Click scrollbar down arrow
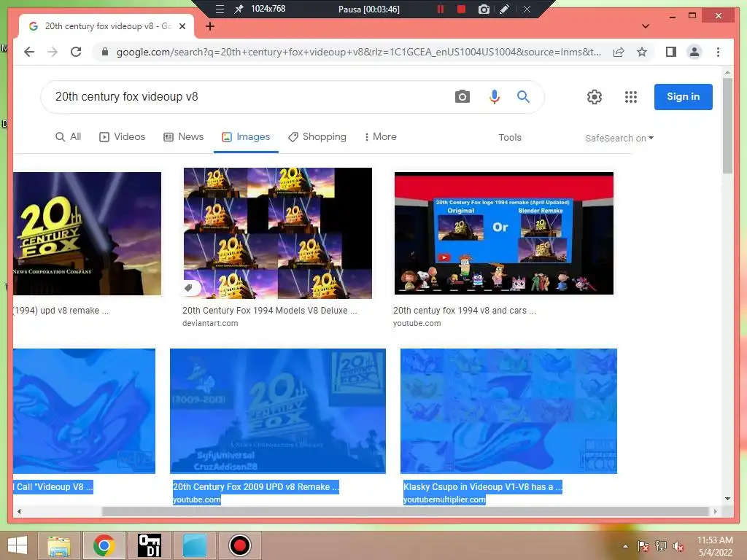Viewport: 747px width, 560px height. pyautogui.click(x=727, y=499)
